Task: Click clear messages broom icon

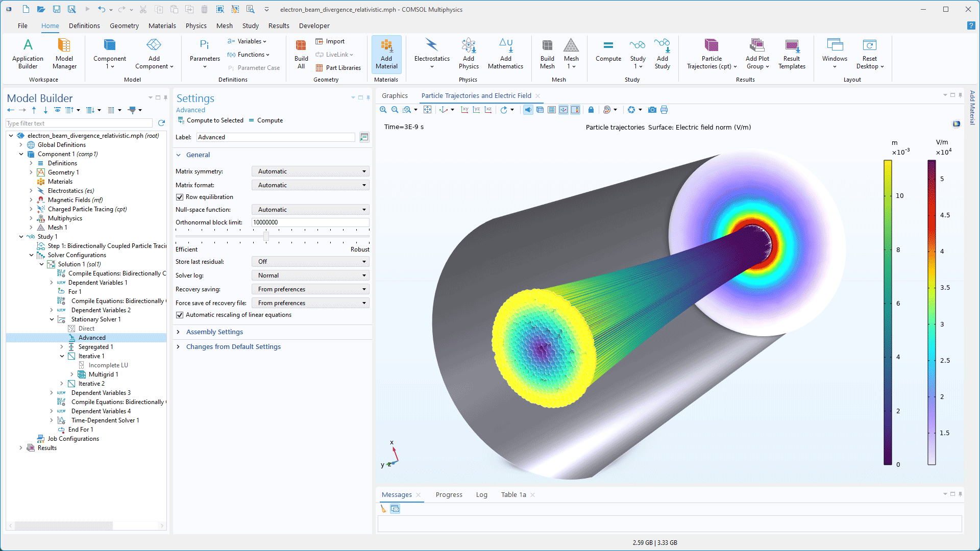Action: (383, 509)
